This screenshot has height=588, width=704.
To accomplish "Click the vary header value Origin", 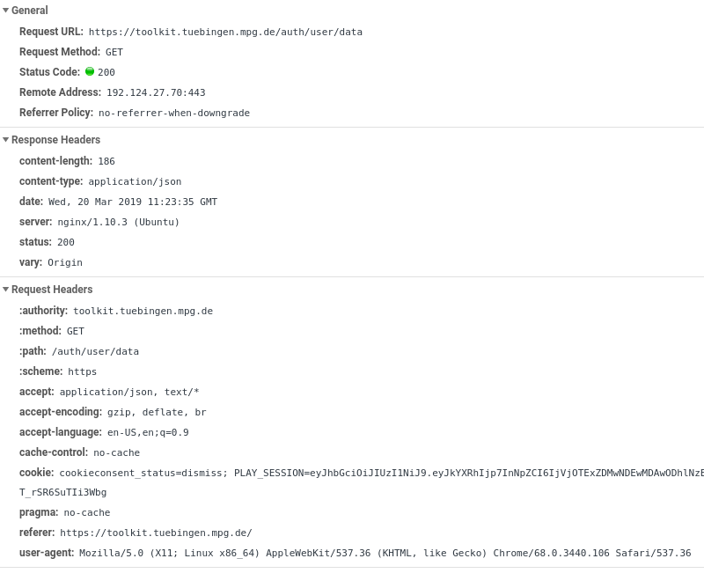I will [x=65, y=262].
